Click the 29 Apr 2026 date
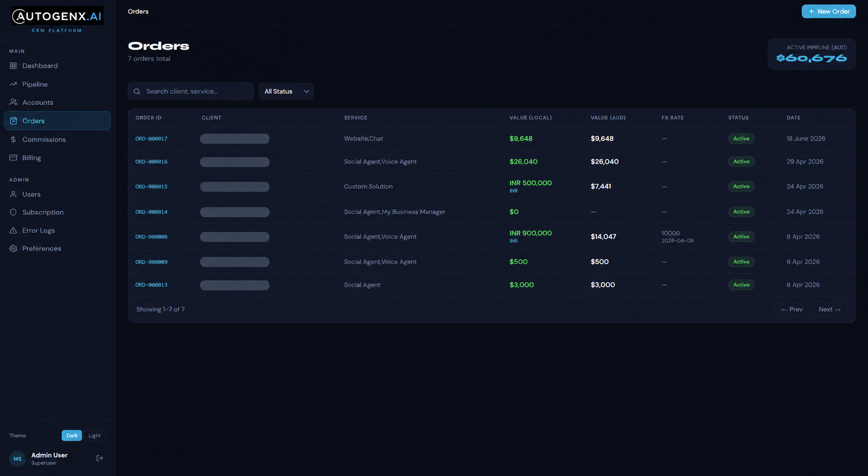This screenshot has height=476, width=868. [805, 162]
